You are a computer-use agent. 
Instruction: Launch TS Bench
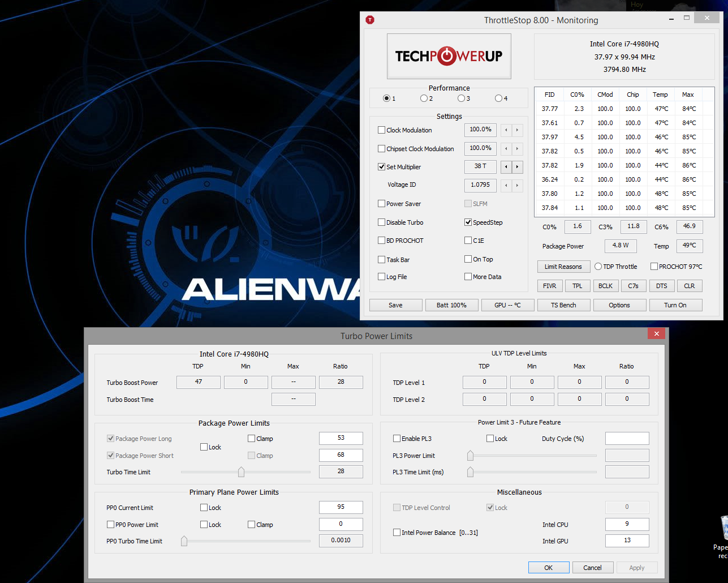pos(563,305)
